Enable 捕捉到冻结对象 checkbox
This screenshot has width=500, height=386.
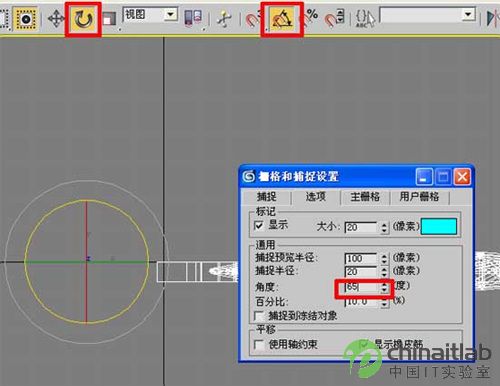click(x=259, y=315)
